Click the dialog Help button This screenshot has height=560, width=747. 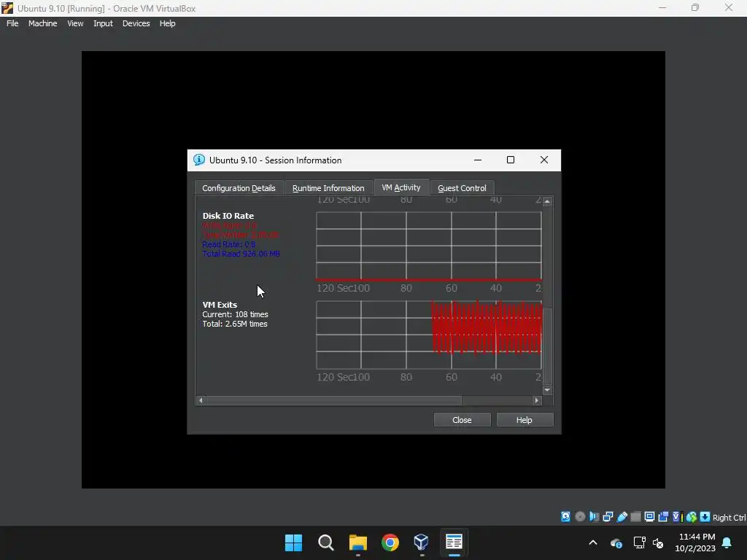[x=524, y=420]
